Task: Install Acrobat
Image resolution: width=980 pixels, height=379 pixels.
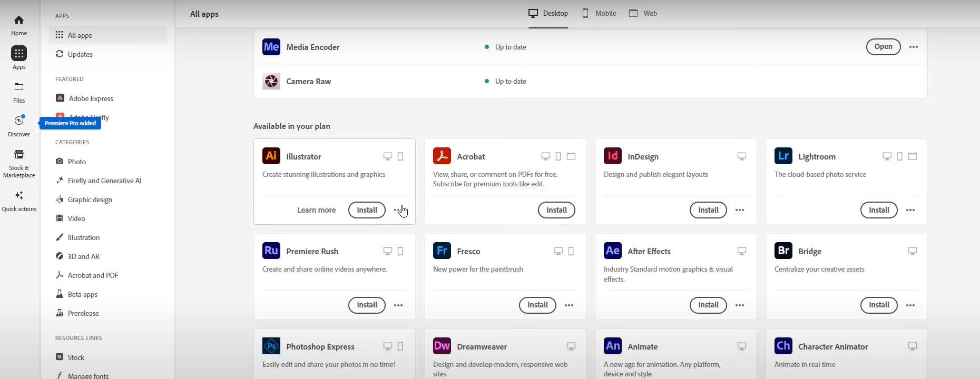Action: click(556, 210)
